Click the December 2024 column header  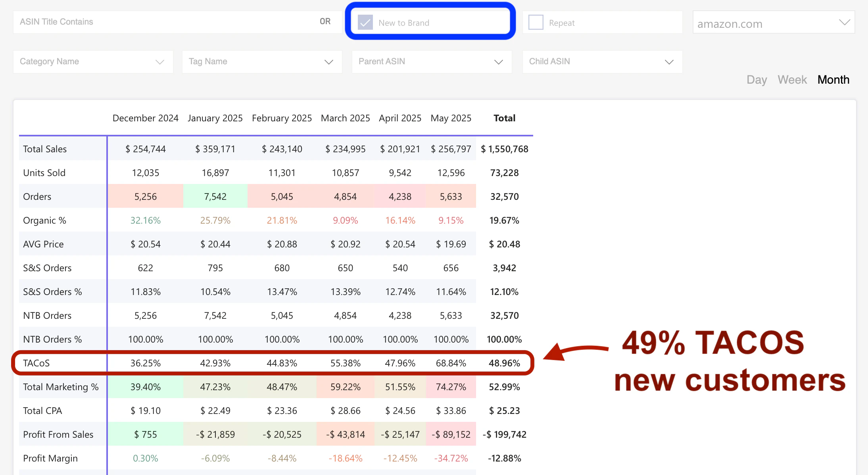pos(146,118)
